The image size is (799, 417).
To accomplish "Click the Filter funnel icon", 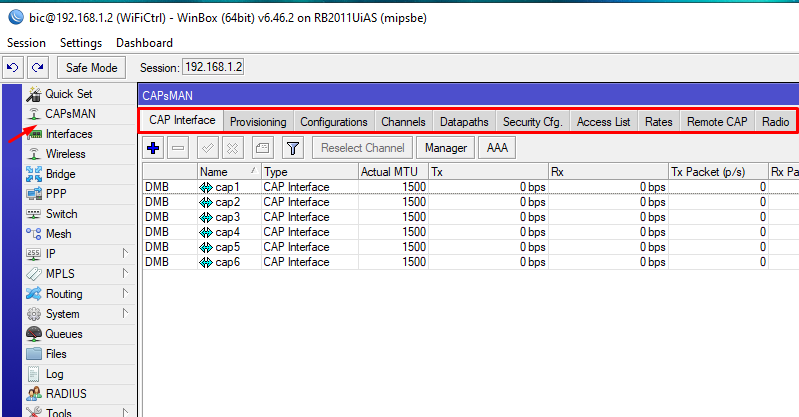I will [293, 148].
